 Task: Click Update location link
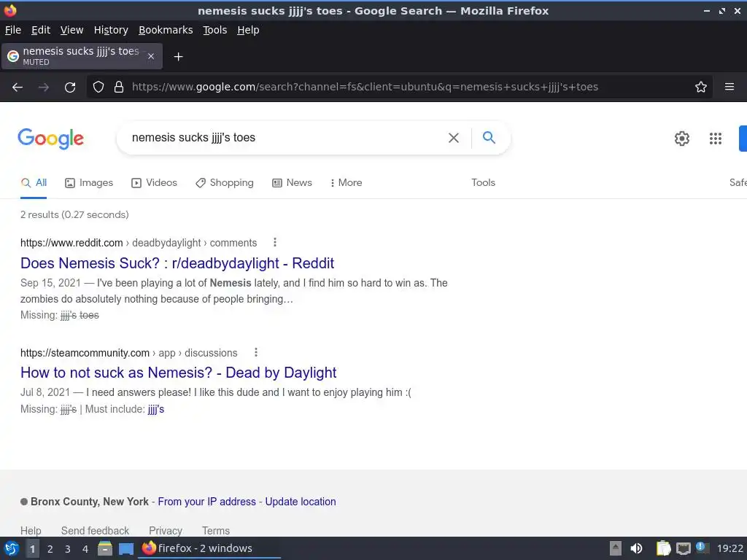[x=301, y=502]
